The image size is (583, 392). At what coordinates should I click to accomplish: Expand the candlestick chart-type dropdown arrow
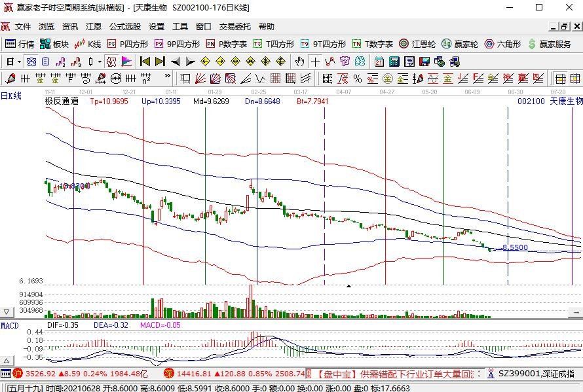click(x=100, y=62)
